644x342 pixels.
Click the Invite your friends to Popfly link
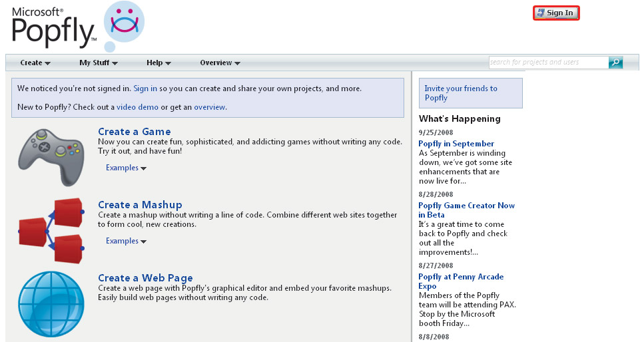coord(461,93)
